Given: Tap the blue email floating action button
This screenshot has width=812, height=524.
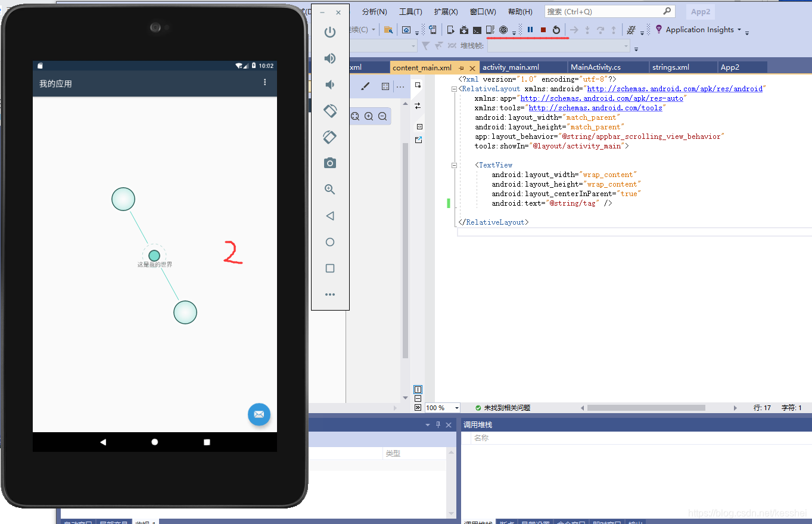Looking at the screenshot, I should click(x=259, y=414).
